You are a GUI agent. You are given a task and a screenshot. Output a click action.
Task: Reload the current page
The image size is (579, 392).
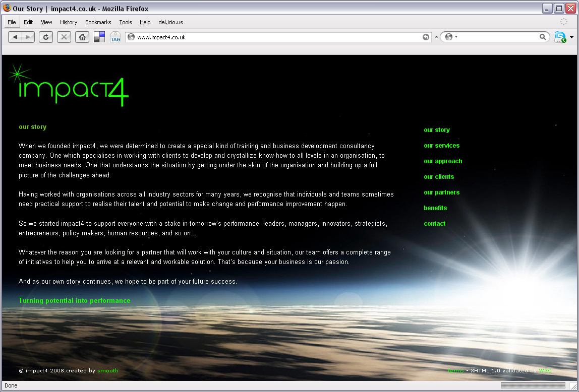pyautogui.click(x=46, y=37)
